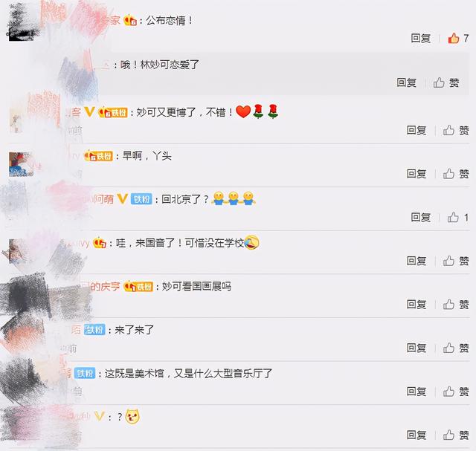This screenshot has width=476, height=451.
Task: Open the avatar of the "早啊，丫头" commenter
Action: click(21, 164)
